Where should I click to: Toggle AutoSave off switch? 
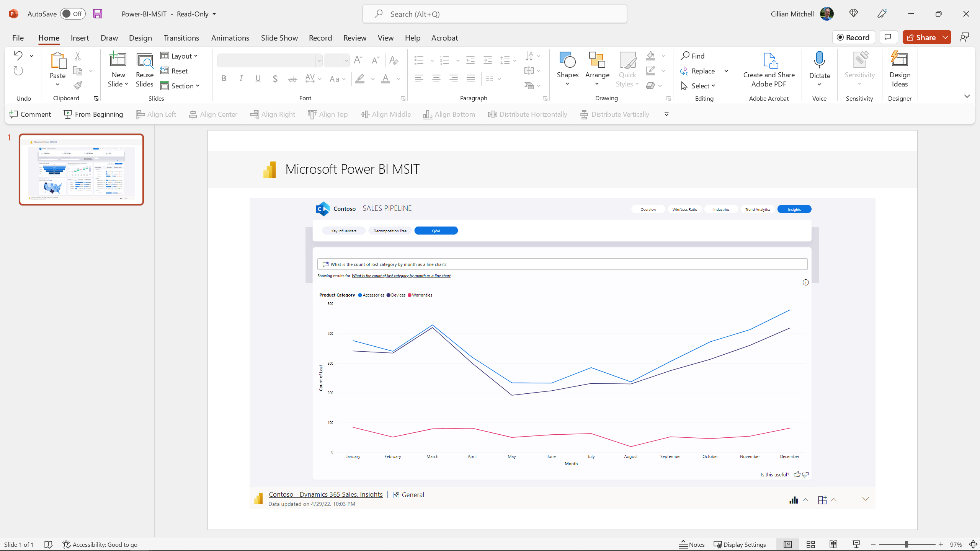tap(73, 13)
